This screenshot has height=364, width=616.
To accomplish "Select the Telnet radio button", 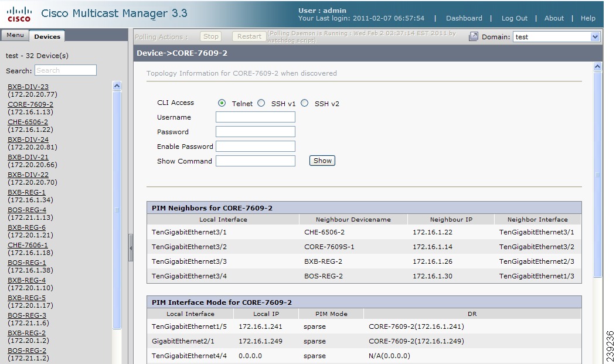I will tap(222, 102).
